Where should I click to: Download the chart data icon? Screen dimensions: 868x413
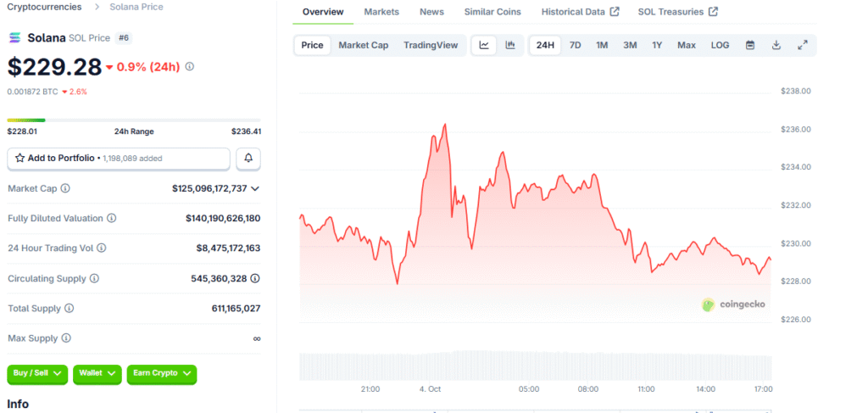[776, 45]
